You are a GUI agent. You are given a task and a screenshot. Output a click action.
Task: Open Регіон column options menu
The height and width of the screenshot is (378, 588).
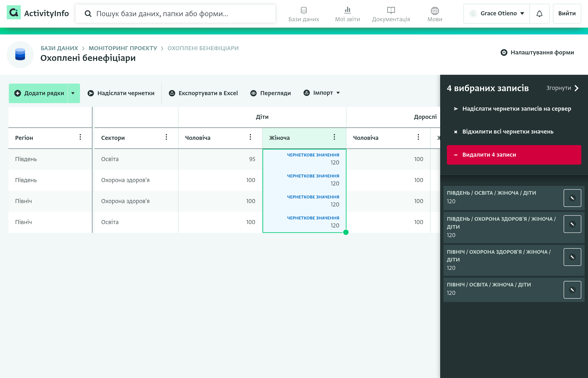(80, 137)
